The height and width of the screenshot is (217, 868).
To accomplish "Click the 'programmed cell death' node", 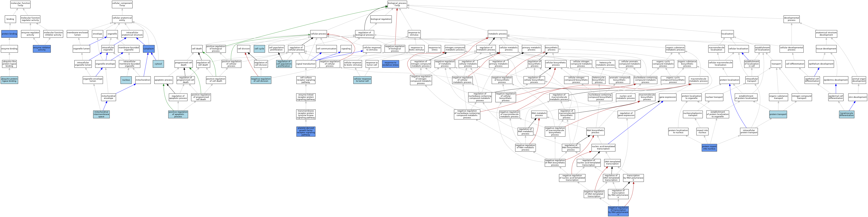I will (183, 64).
